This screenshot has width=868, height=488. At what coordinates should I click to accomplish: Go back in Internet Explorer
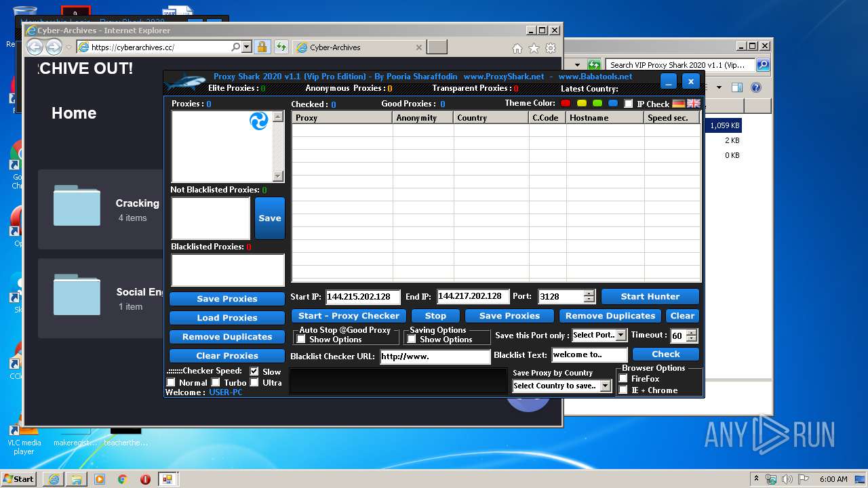point(35,47)
